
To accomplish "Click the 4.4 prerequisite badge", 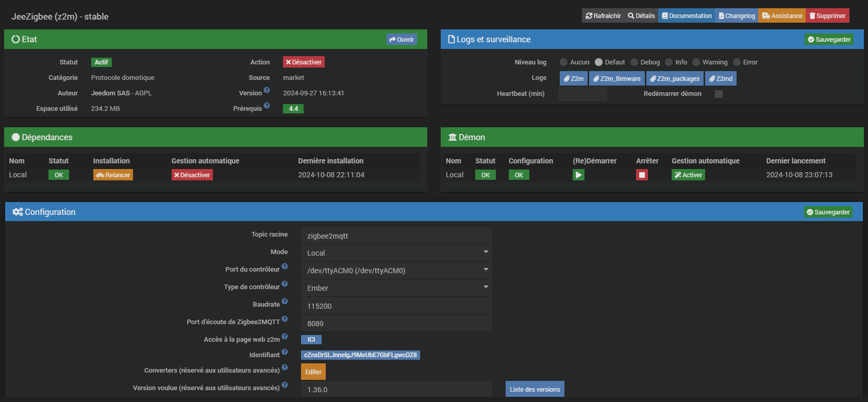I will click(x=293, y=108).
